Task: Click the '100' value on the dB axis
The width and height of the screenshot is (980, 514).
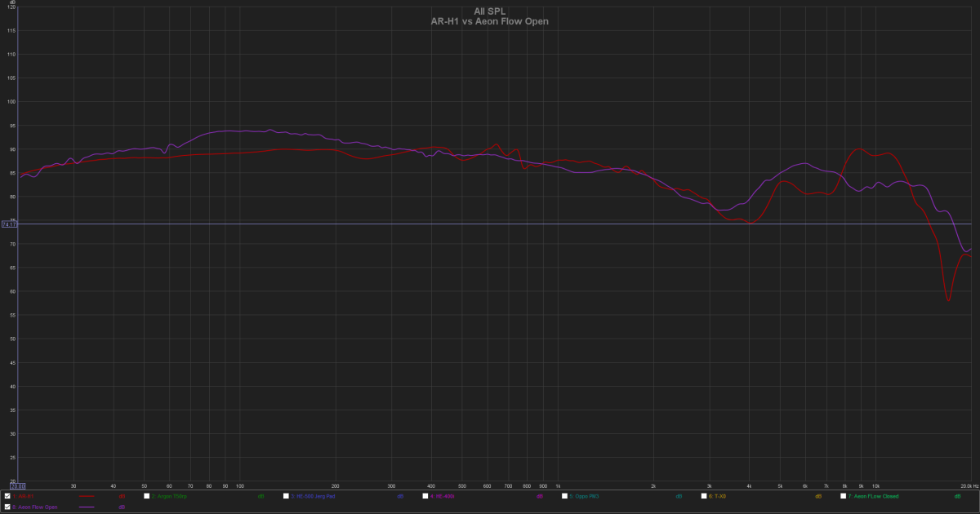Action: (11, 102)
